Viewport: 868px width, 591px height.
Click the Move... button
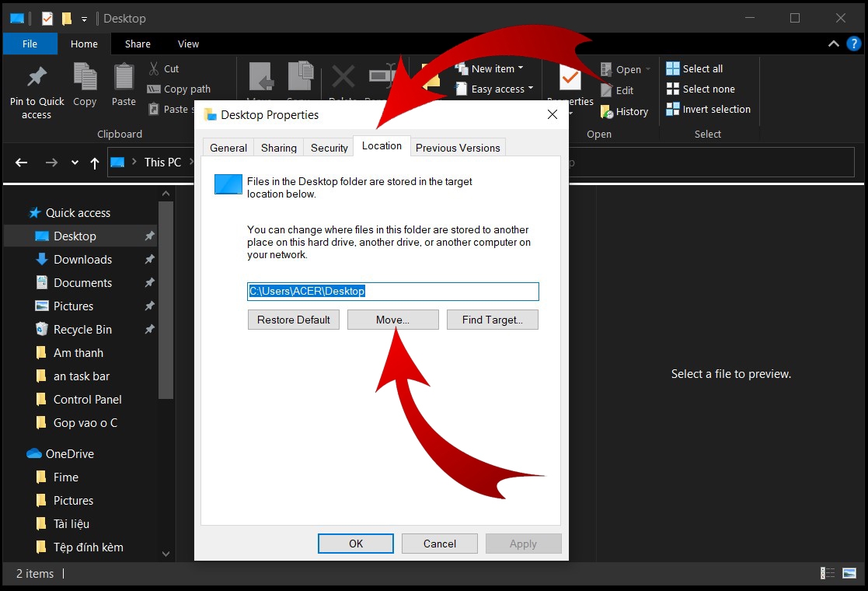(x=393, y=320)
